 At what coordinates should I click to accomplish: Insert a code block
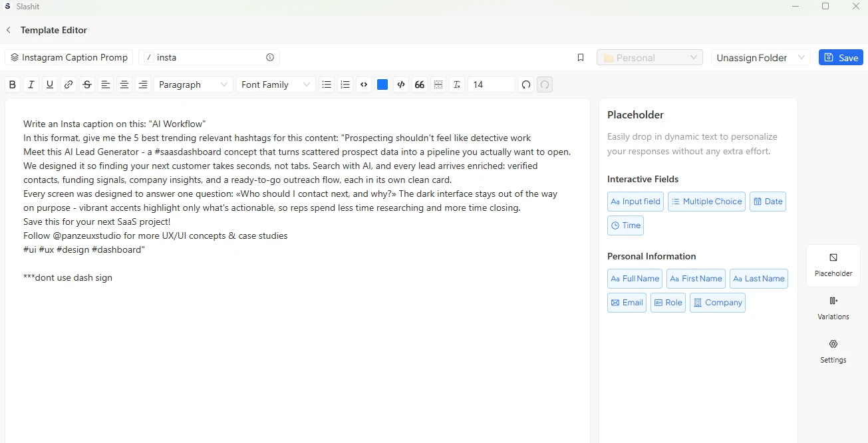point(401,84)
